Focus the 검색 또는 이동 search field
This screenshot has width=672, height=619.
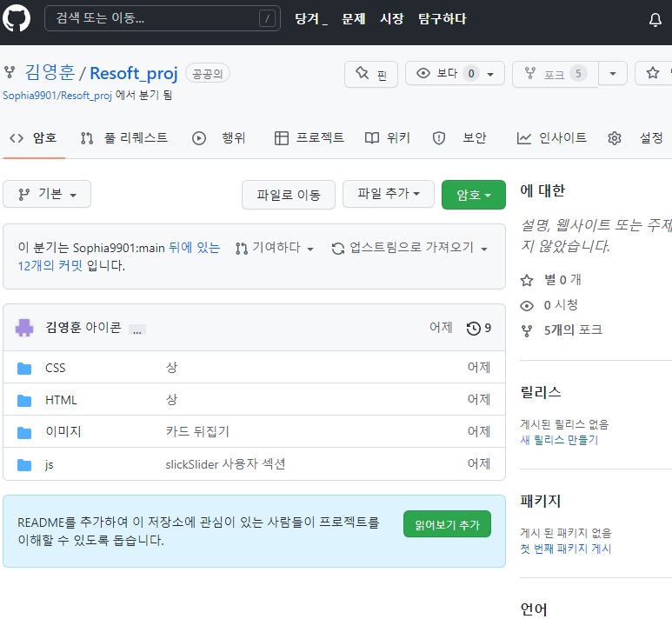click(163, 18)
